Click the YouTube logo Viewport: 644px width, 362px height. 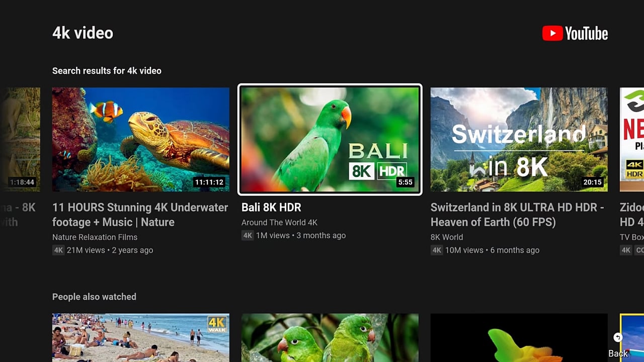(x=575, y=34)
